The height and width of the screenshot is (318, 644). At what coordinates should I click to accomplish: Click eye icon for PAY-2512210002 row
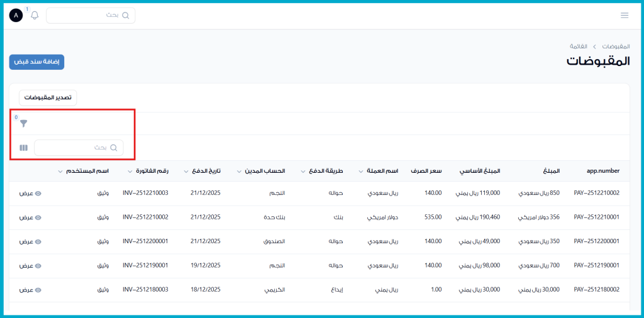click(38, 193)
